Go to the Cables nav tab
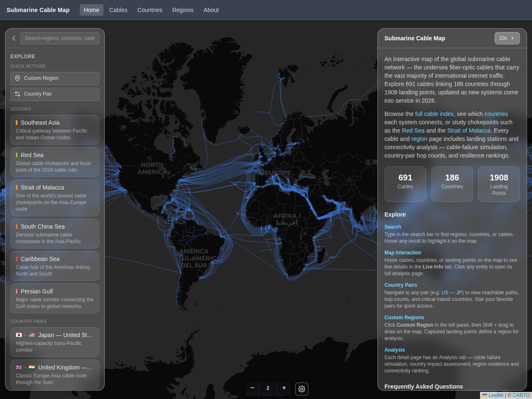532x399 pixels. [118, 10]
